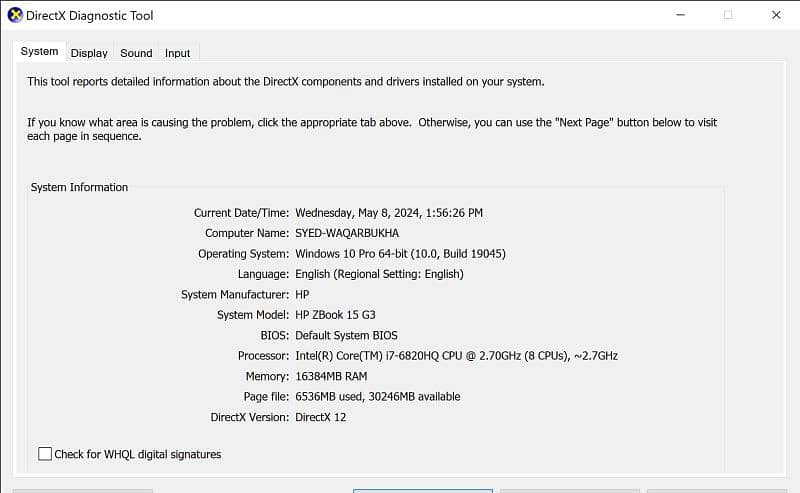Minimize the DirectX Diagnostic Tool window
This screenshot has width=800, height=493.
pyautogui.click(x=680, y=15)
